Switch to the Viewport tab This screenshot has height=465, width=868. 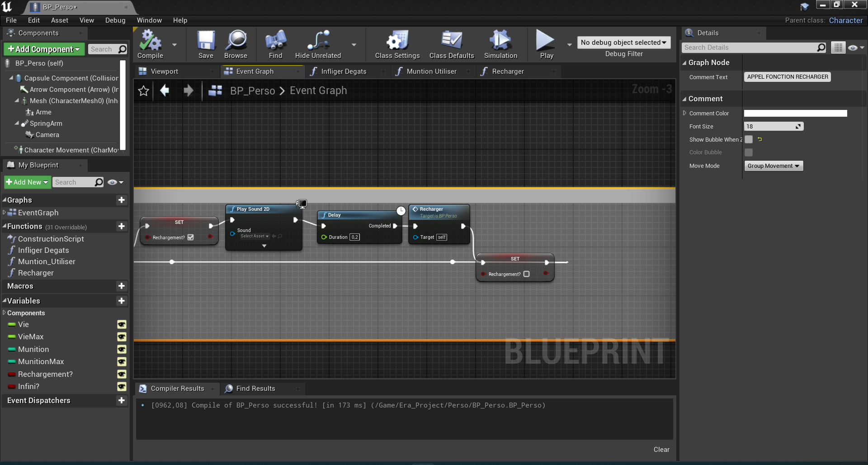click(164, 71)
